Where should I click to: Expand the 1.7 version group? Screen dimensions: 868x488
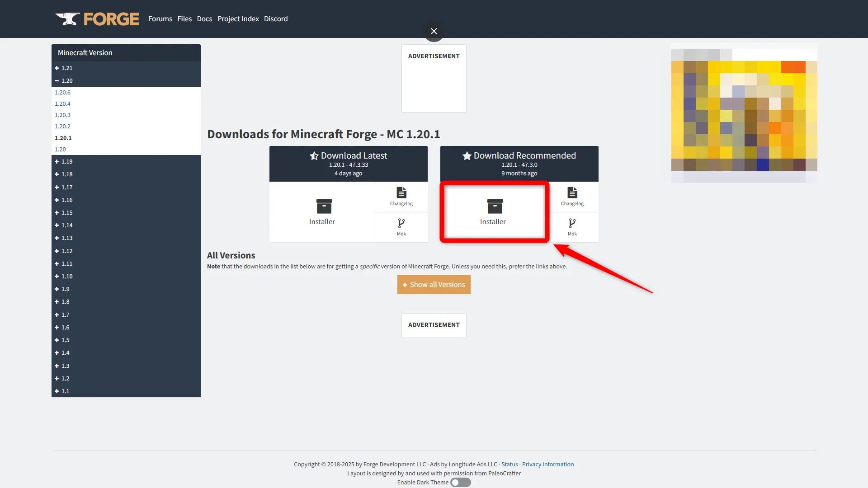point(126,314)
